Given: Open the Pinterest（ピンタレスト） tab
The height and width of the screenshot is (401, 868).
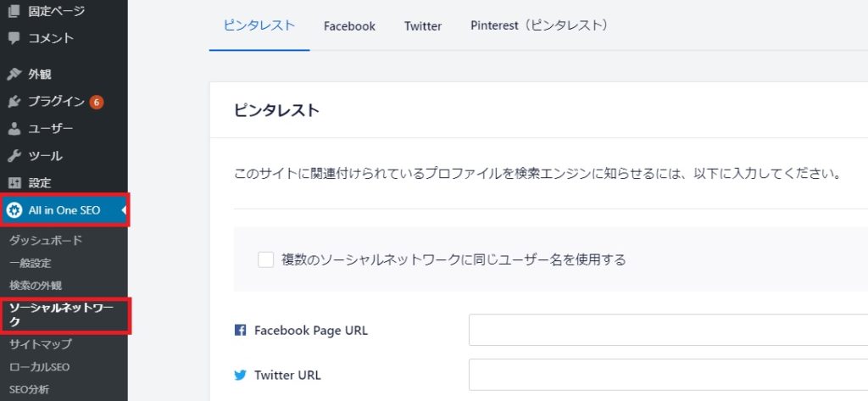Looking at the screenshot, I should point(539,26).
